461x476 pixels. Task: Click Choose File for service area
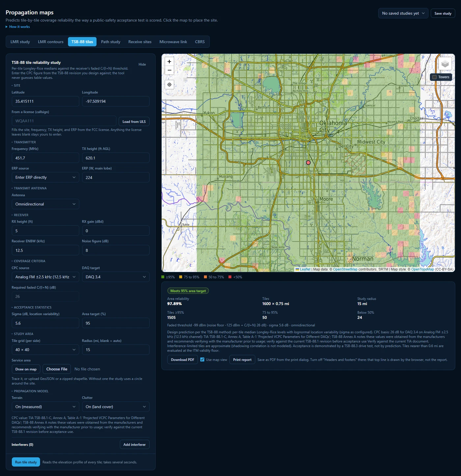[x=57, y=369]
